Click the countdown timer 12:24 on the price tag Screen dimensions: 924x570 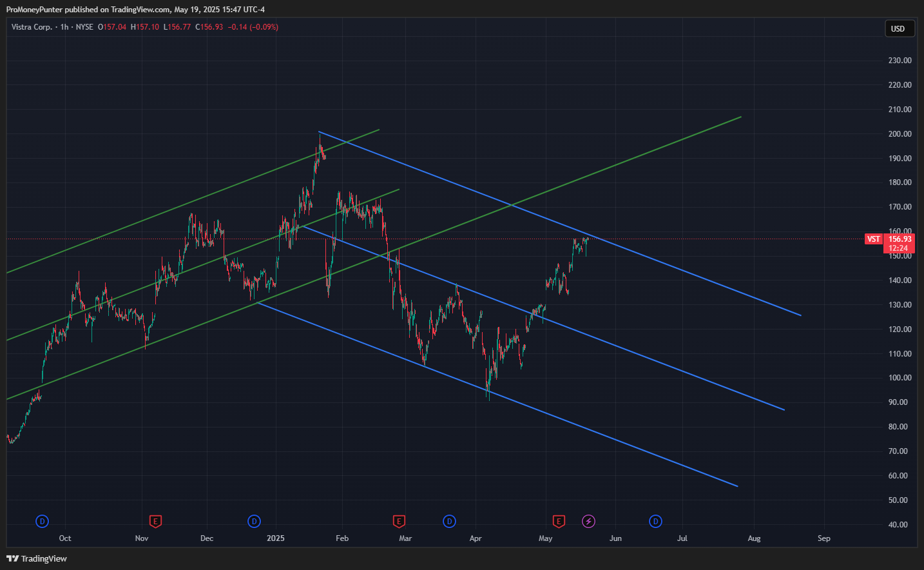pyautogui.click(x=898, y=248)
